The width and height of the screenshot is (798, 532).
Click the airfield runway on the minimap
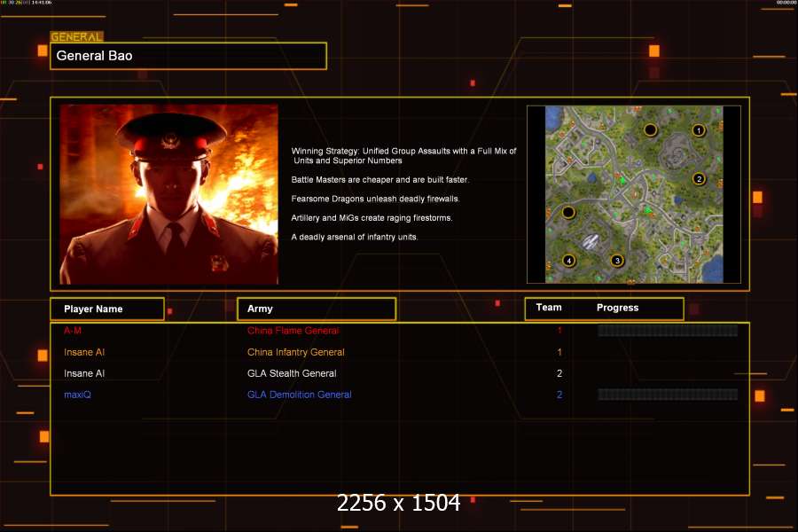(x=592, y=240)
